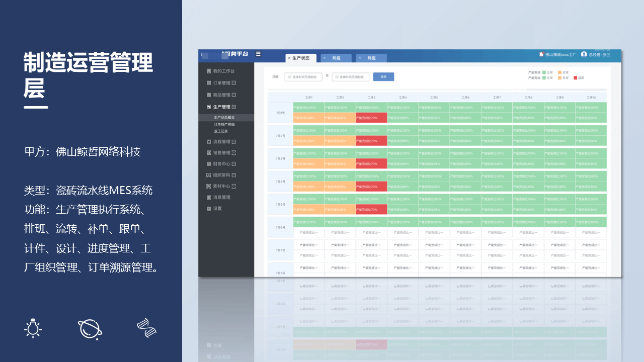
Task: Click red 产能完成比70% cell in 7月4号 row
Action: pyautogui.click(x=371, y=187)
